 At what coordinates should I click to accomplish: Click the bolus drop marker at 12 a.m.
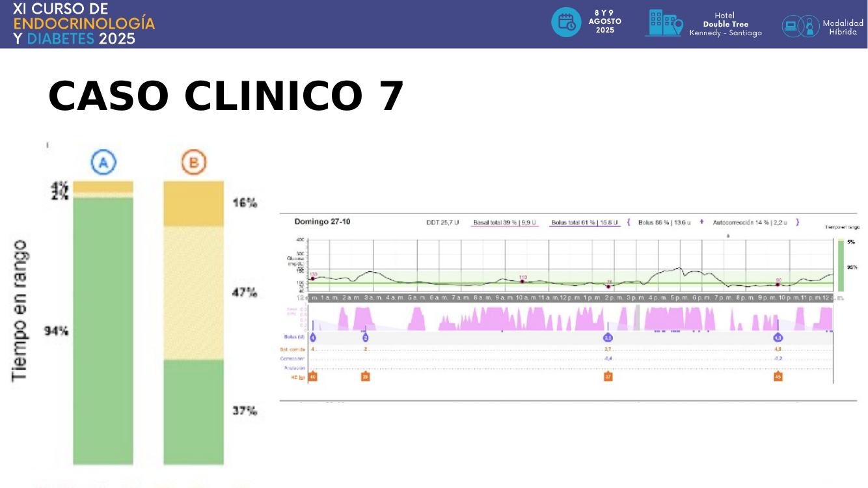[313, 337]
